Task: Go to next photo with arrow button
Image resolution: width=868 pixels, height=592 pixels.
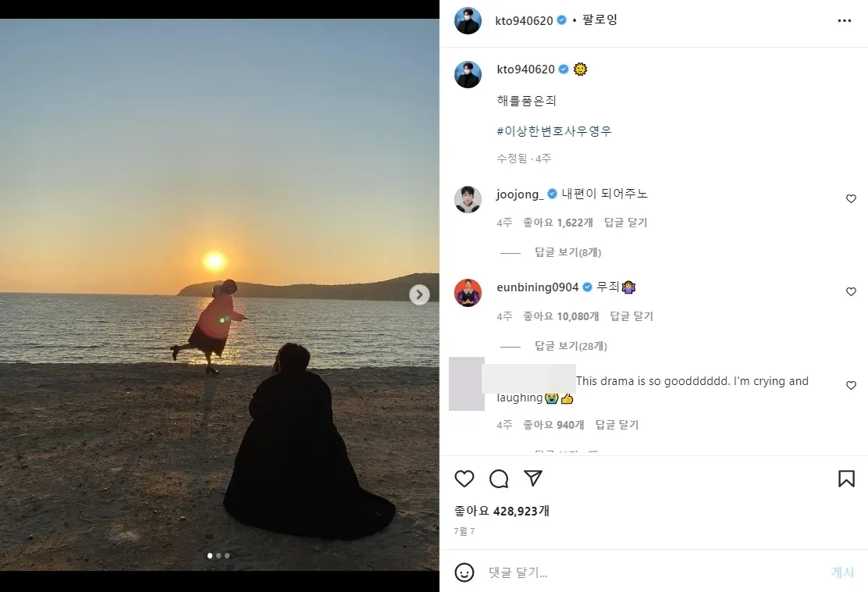Action: pyautogui.click(x=420, y=294)
